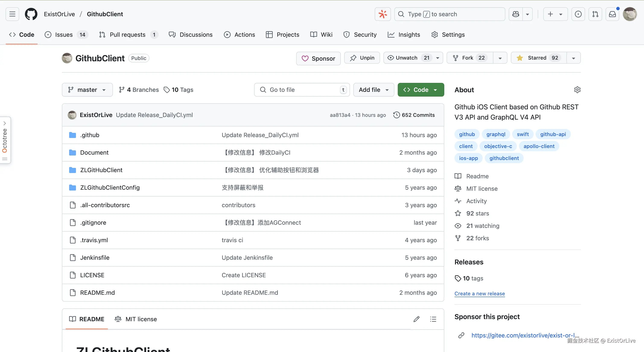The width and height of the screenshot is (644, 352).
Task: Open the notifications inbox icon
Action: 612,14
